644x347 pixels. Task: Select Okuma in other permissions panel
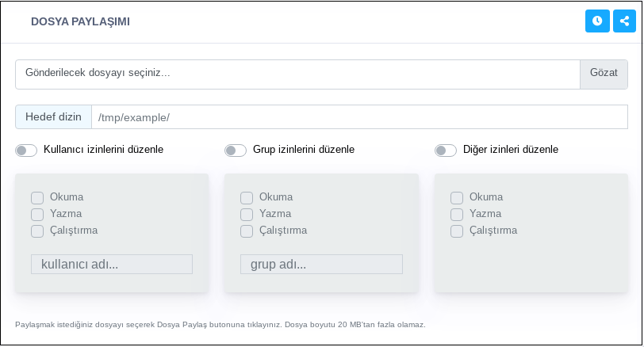click(x=457, y=197)
